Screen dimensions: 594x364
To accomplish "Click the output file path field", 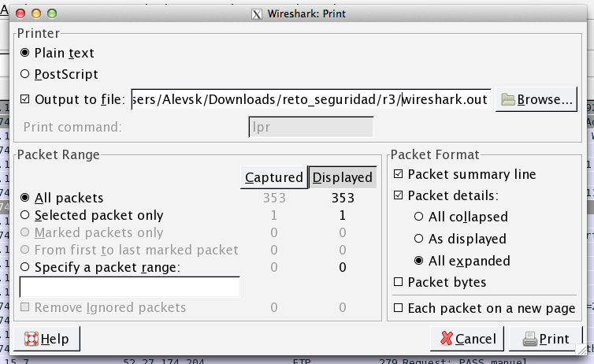I will point(310,99).
